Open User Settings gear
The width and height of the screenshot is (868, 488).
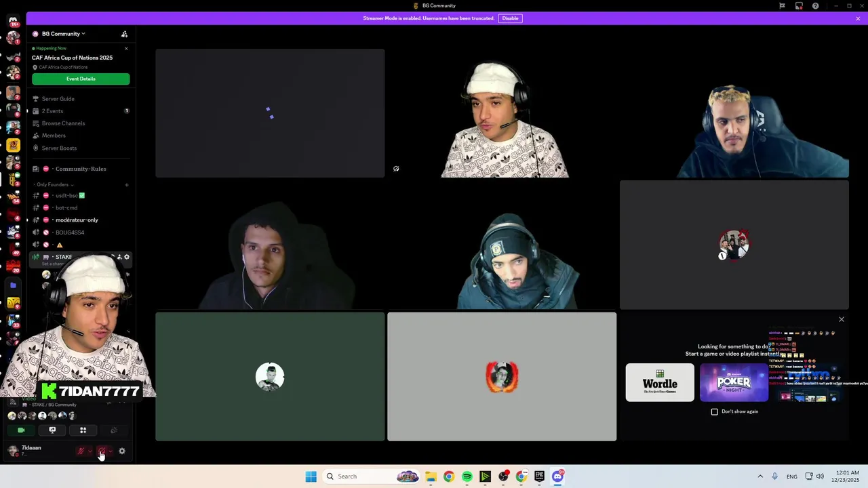point(122,451)
